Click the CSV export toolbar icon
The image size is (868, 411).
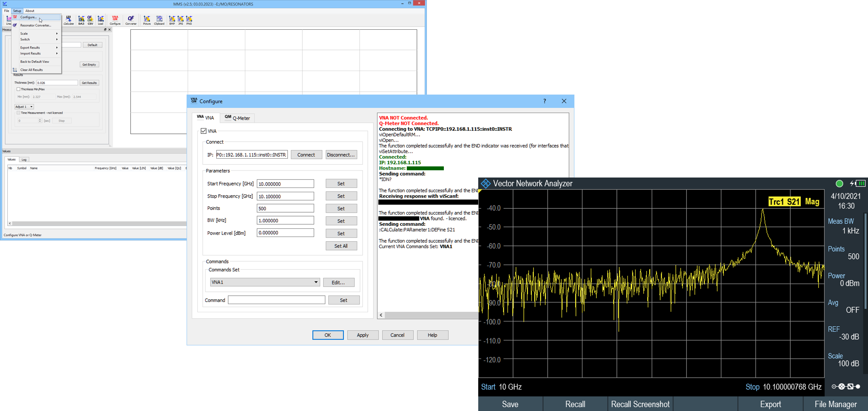click(x=90, y=20)
